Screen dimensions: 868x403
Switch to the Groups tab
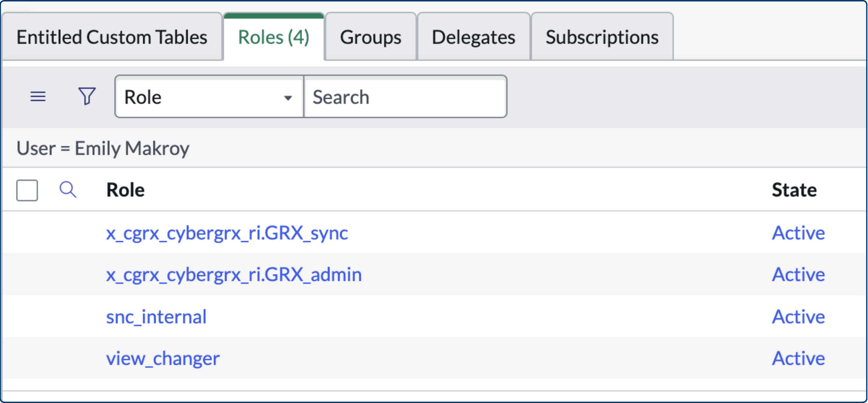[x=370, y=37]
